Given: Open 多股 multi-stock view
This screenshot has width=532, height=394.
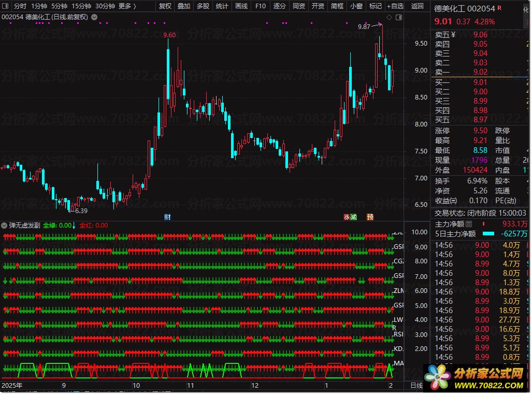Looking at the screenshot, I should [203, 6].
